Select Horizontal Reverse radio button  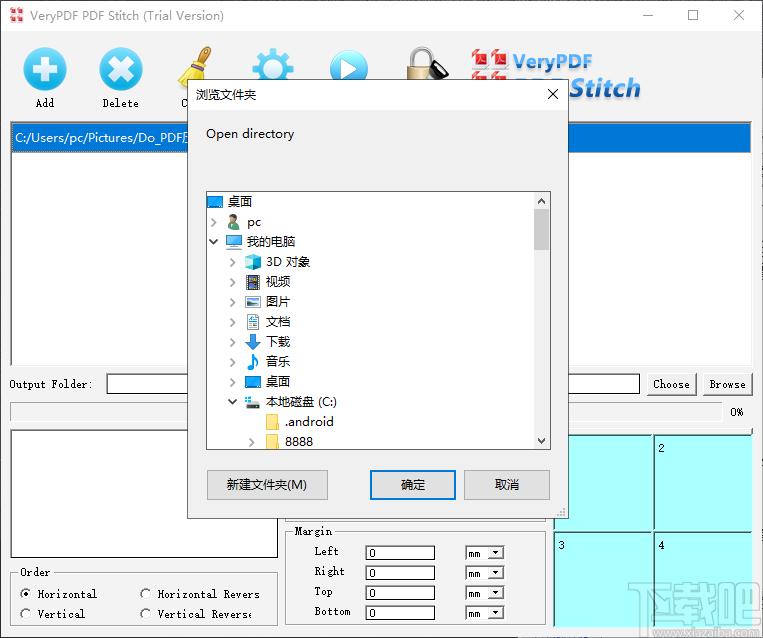click(145, 594)
